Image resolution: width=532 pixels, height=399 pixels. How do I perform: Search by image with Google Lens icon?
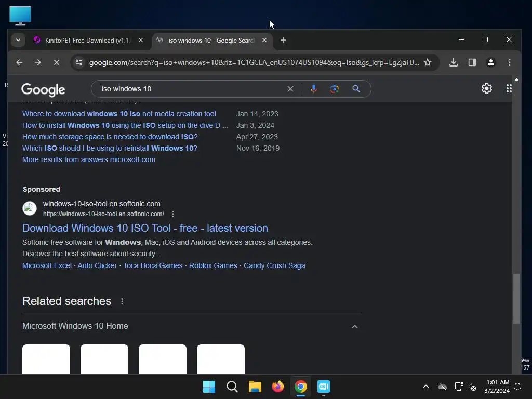tap(335, 89)
